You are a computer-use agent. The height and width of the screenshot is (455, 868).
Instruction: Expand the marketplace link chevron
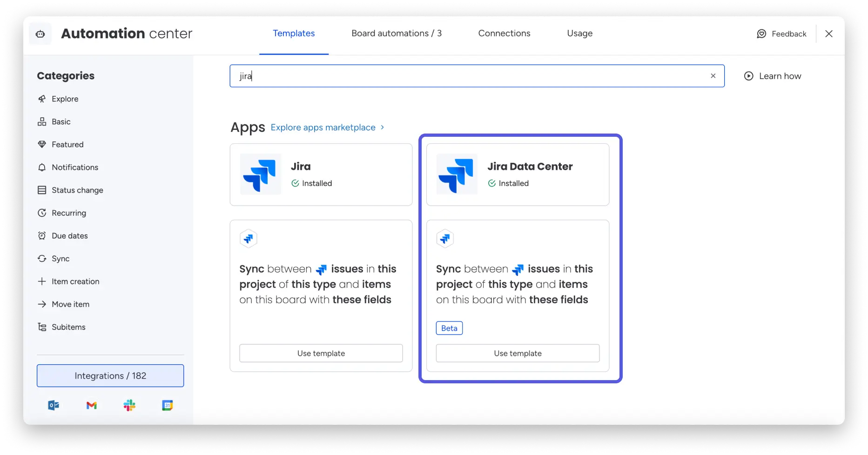[382, 127]
